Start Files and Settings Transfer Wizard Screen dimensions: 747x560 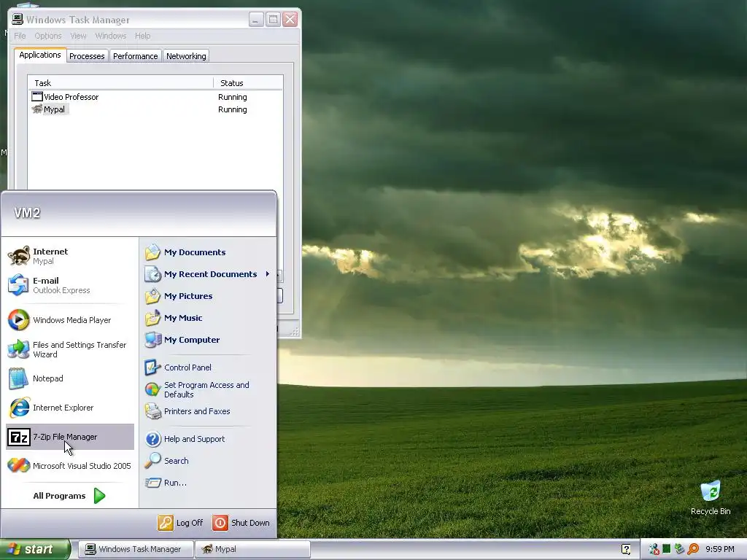tap(69, 349)
